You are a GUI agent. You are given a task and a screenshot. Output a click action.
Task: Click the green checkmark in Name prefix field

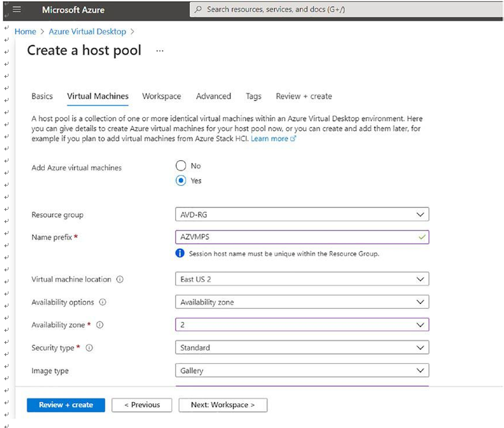click(x=422, y=238)
